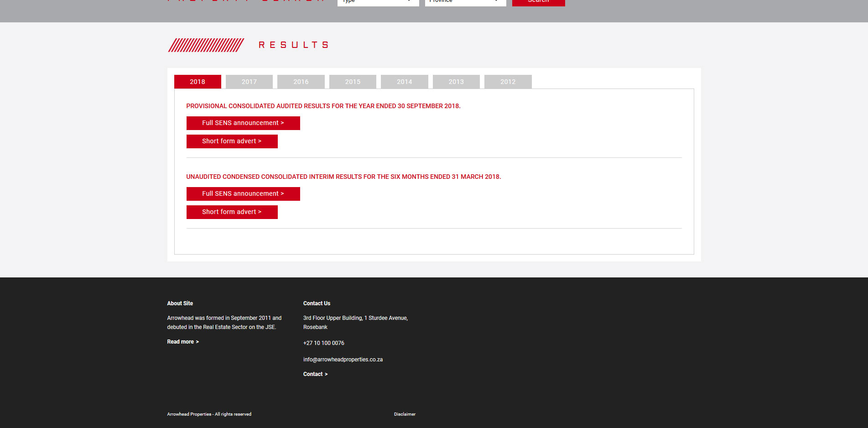Open Full SENS announcement for September 2018 results
The width and height of the screenshot is (868, 428).
click(243, 123)
